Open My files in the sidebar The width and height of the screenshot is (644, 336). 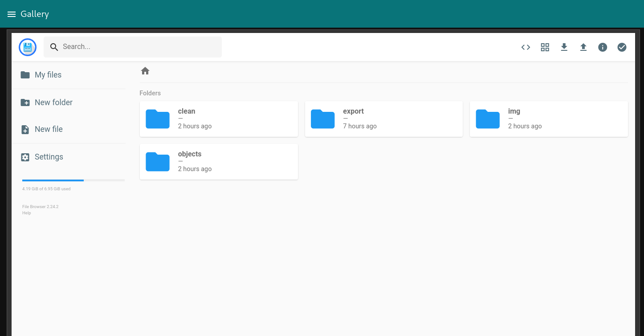pyautogui.click(x=48, y=75)
